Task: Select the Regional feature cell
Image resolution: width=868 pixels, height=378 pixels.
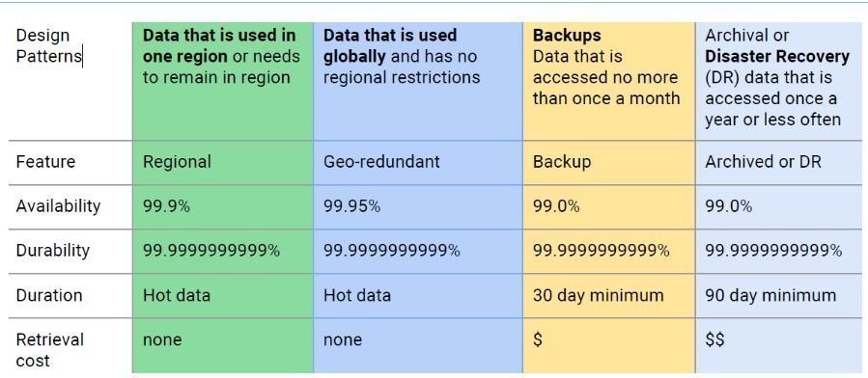Action: (222, 162)
